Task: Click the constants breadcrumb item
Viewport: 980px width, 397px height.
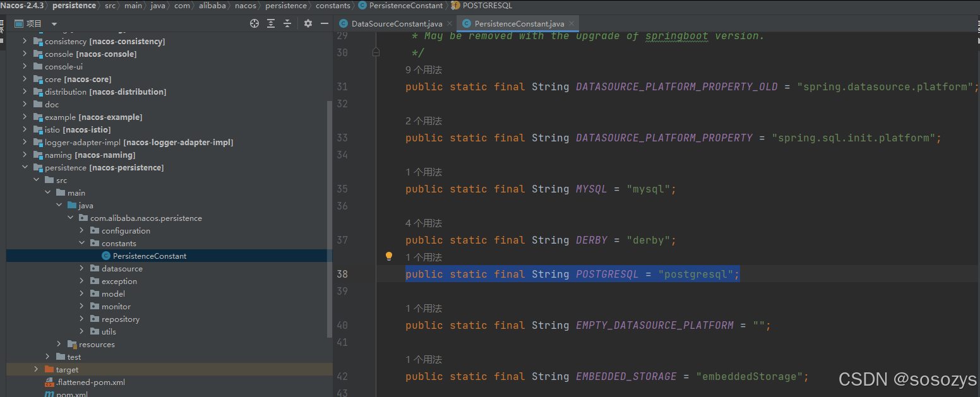Action: click(x=333, y=5)
